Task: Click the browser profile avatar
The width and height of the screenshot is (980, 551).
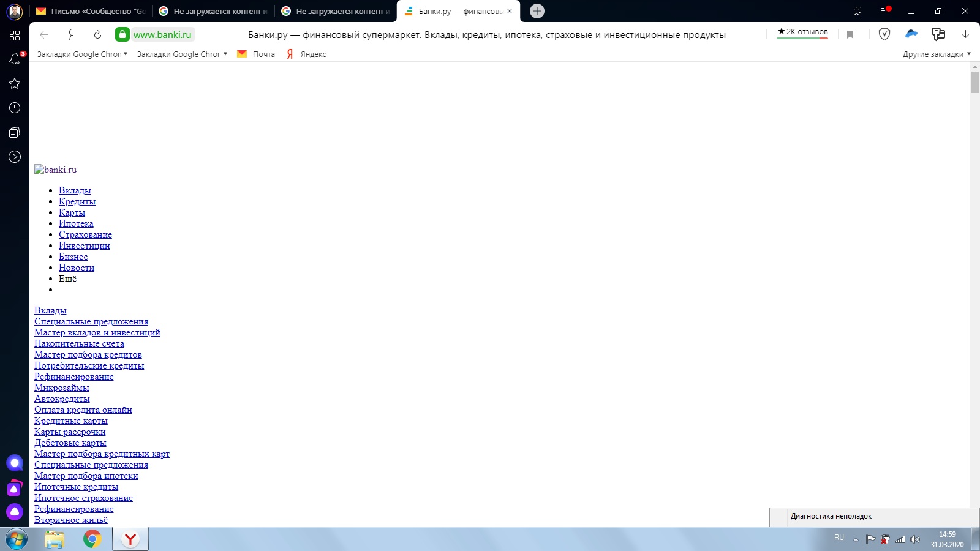Action: [x=15, y=11]
